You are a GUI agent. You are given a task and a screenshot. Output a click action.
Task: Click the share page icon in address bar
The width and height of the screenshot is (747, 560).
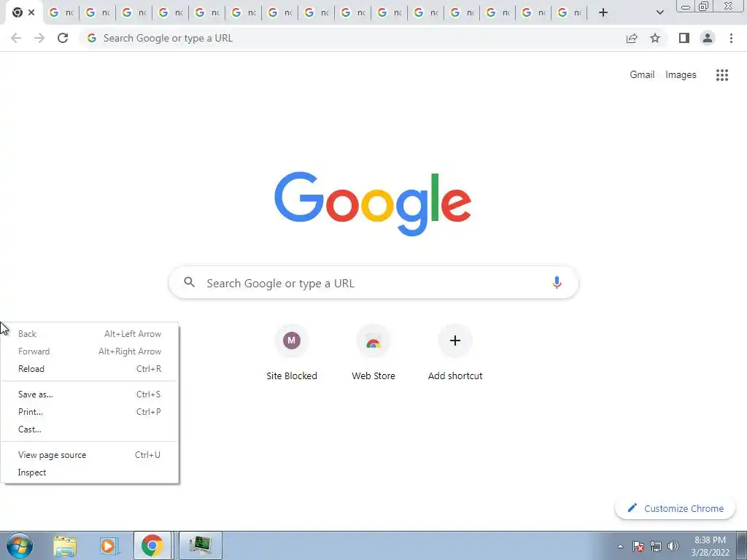[x=632, y=38]
